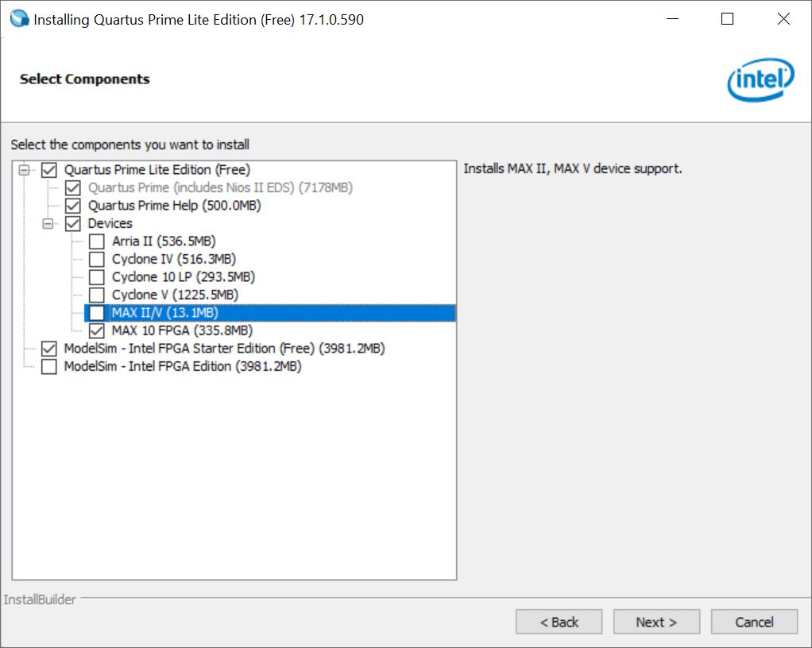The width and height of the screenshot is (812, 648).
Task: Enable Cyclone 10 LP device checkbox
Action: pos(96,277)
